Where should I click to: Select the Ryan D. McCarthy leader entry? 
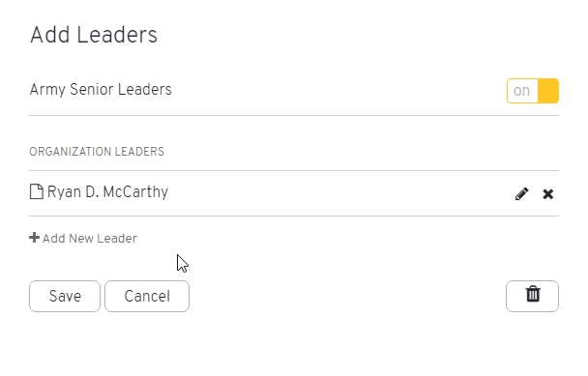294,193
